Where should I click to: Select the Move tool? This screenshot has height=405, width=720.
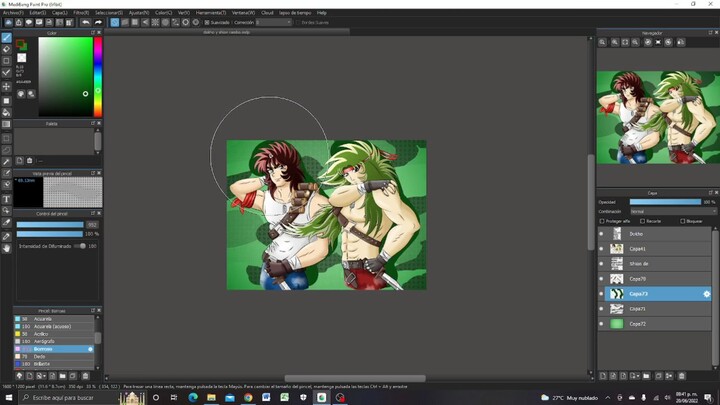pyautogui.click(x=6, y=86)
